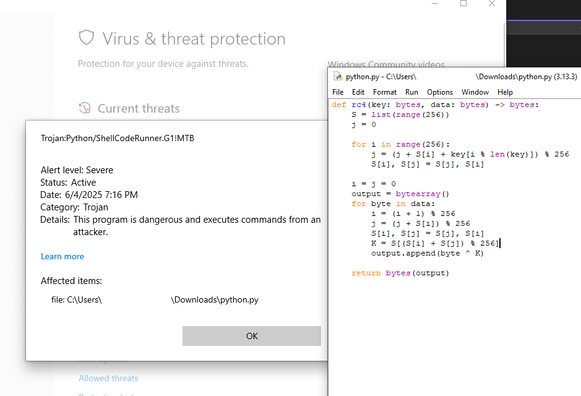Follow the Learn more link

coord(62,256)
